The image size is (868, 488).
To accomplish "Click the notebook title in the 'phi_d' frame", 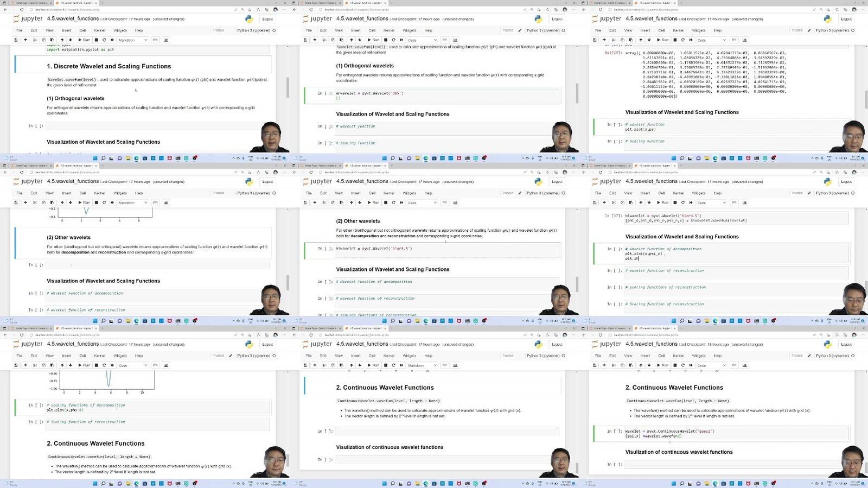I will click(x=73, y=344).
